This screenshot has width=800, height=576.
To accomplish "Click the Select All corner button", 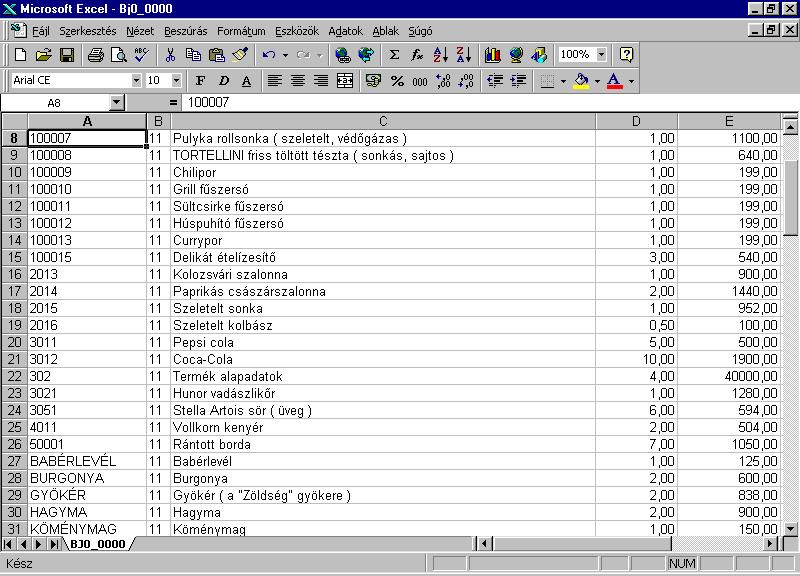I will [x=14, y=121].
